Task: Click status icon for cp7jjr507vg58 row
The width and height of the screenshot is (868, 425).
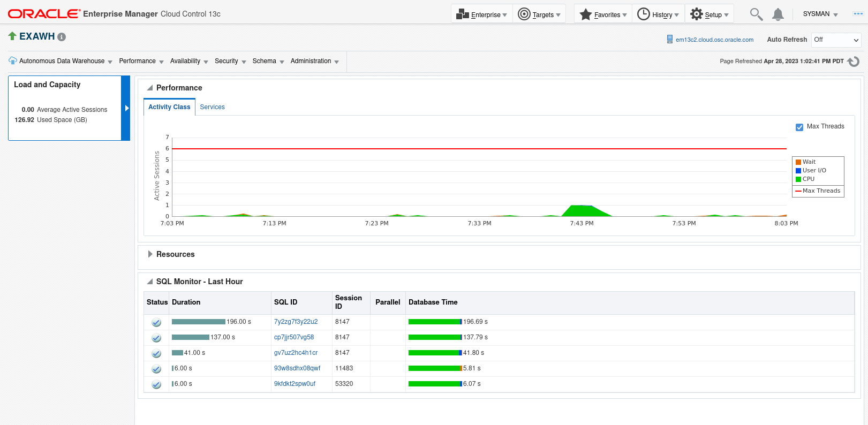Action: (x=156, y=338)
